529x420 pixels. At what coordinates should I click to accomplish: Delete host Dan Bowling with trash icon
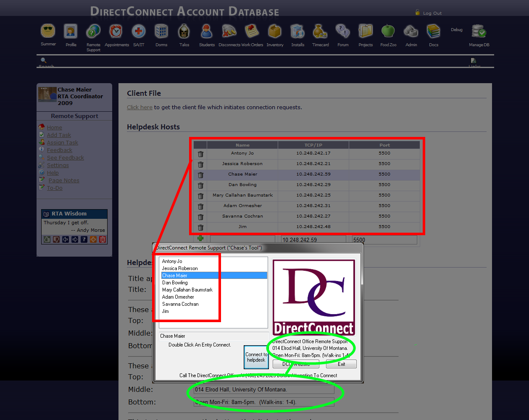pyautogui.click(x=200, y=186)
